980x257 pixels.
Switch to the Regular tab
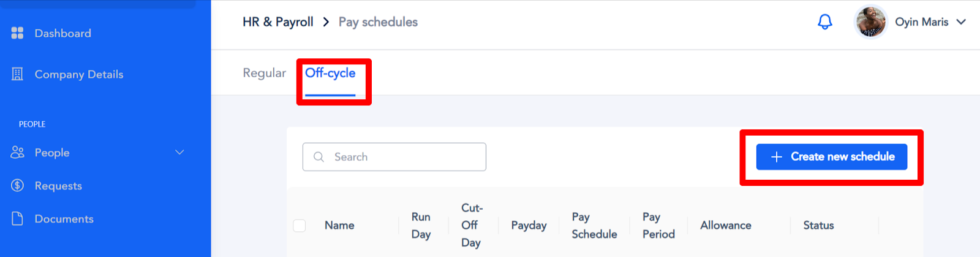[x=264, y=73]
